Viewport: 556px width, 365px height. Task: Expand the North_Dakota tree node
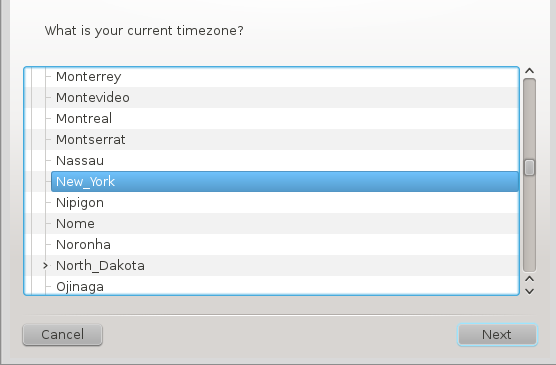[45, 265]
